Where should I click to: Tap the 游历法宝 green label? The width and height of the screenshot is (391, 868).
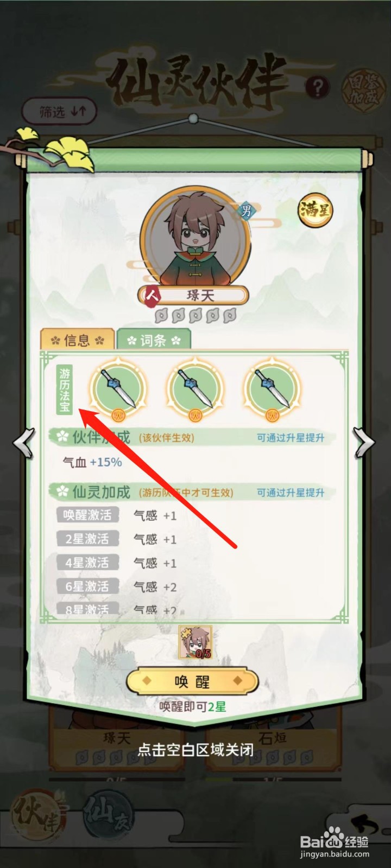pos(65,390)
